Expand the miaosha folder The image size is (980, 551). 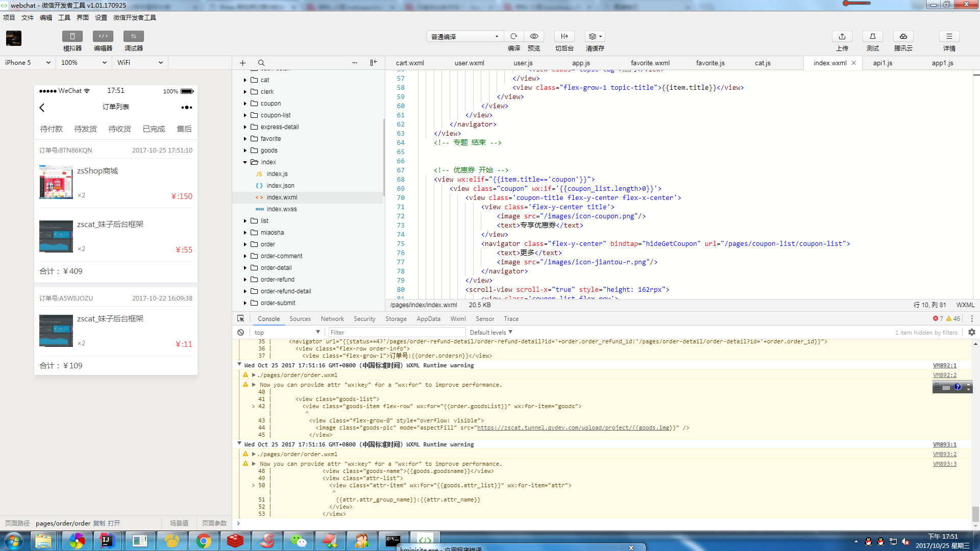click(245, 233)
